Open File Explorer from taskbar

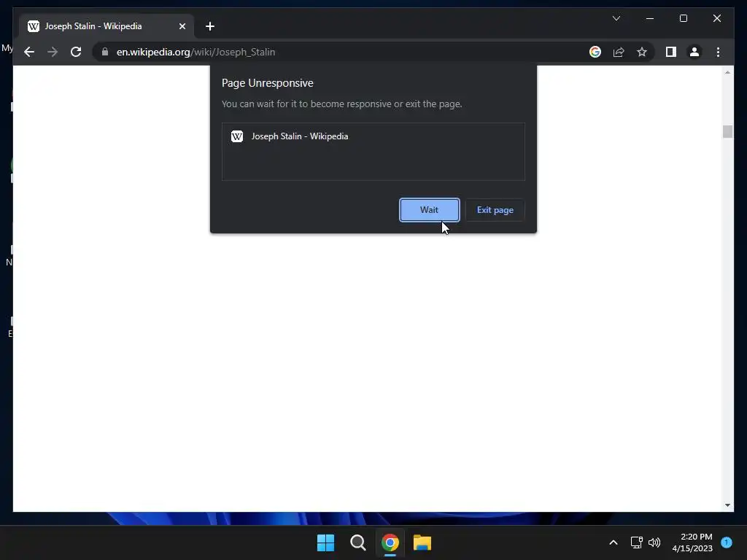(422, 542)
